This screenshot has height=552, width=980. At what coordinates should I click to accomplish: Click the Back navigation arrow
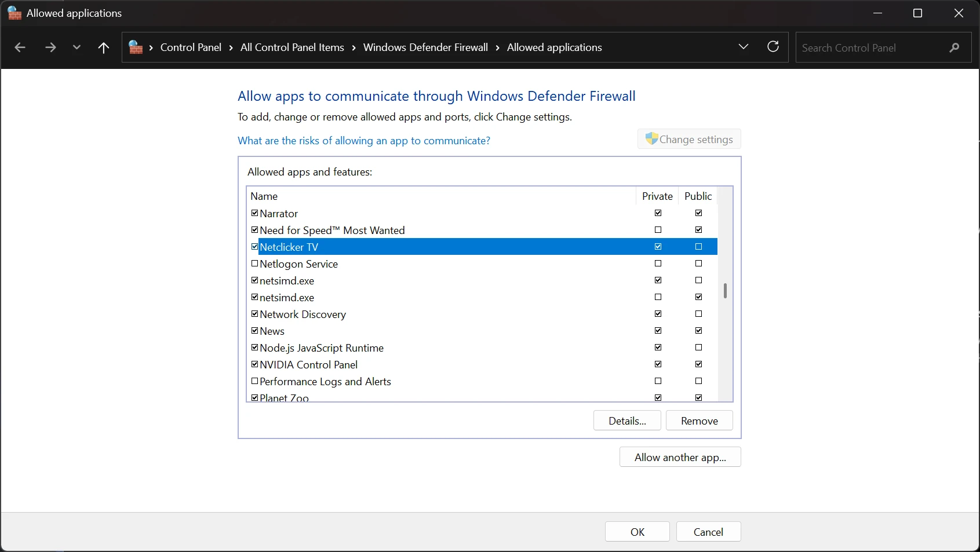click(x=20, y=47)
